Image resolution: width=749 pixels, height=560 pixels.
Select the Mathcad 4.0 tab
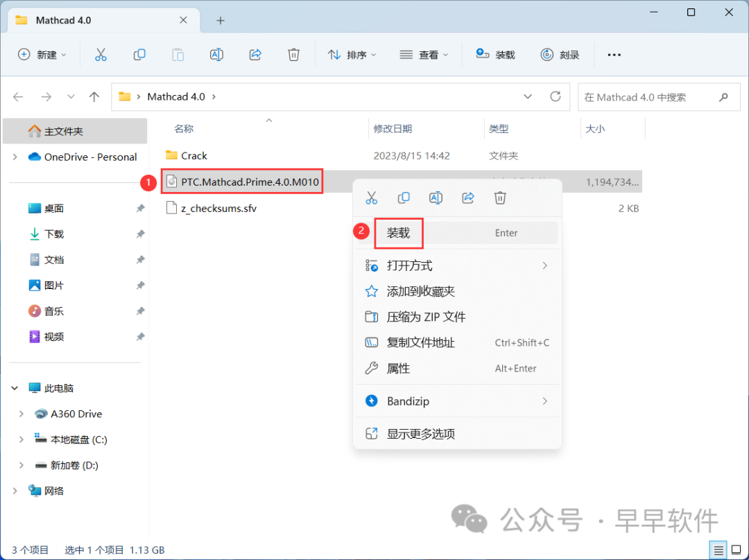pos(103,21)
